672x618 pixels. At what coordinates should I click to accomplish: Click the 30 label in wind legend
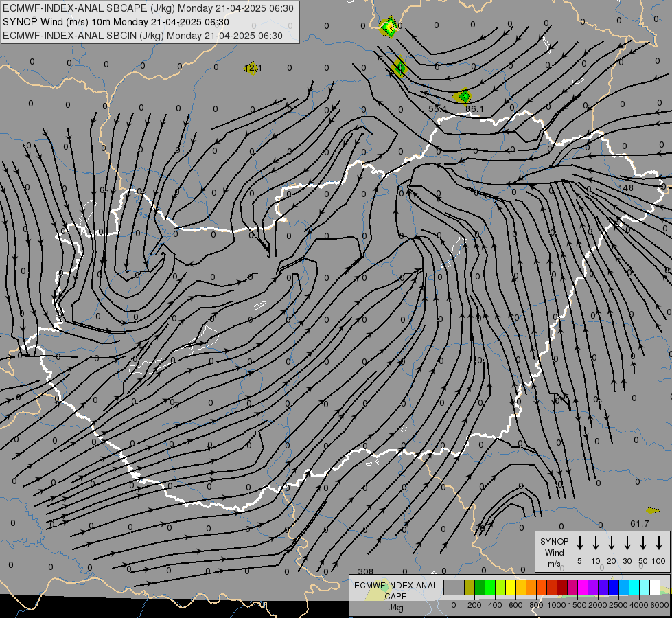pos(627,561)
